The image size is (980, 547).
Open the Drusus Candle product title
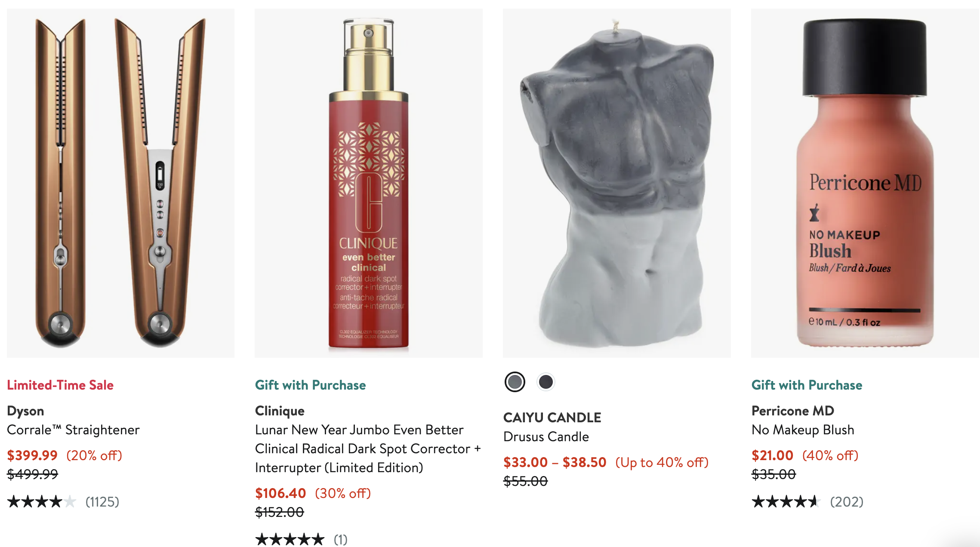tap(546, 436)
